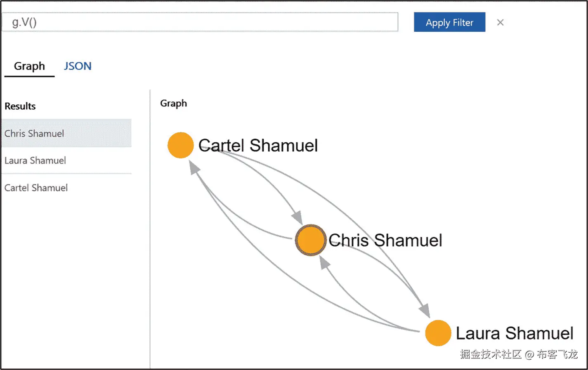Click the arrowhead pointing into the Cartel node
Image resolution: width=588 pixels, height=370 pixels.
194,167
